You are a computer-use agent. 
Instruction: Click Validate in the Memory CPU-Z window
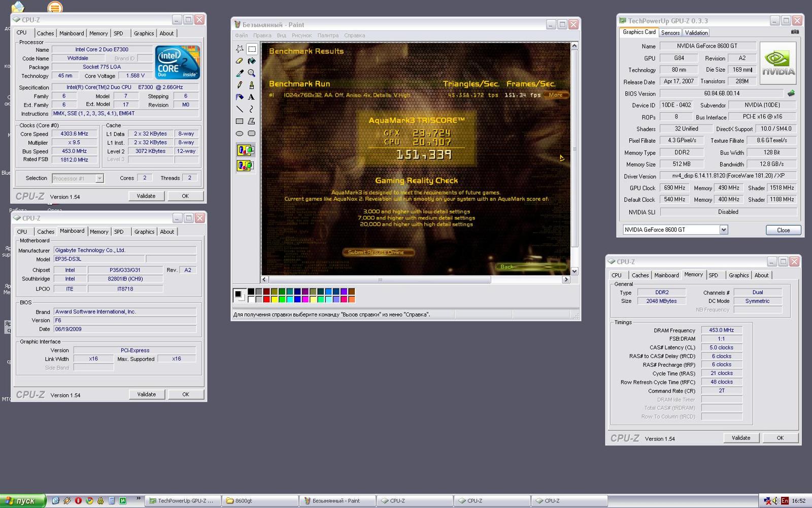[x=741, y=438]
